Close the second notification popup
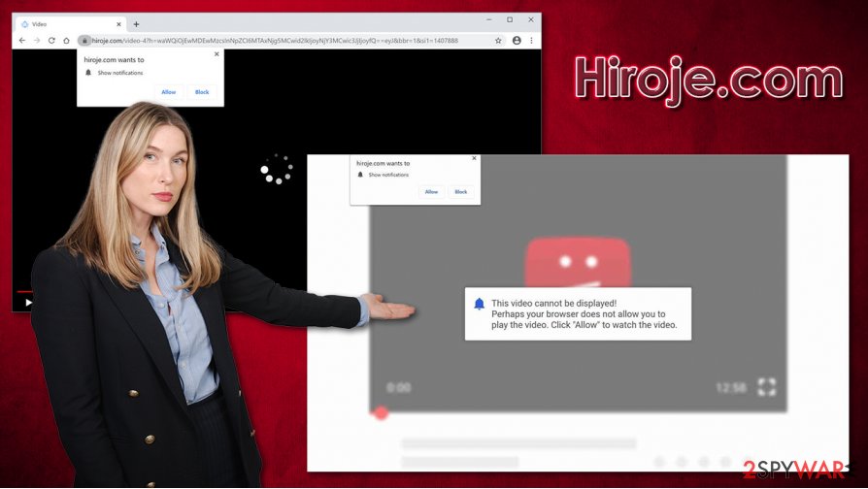 [x=474, y=158]
